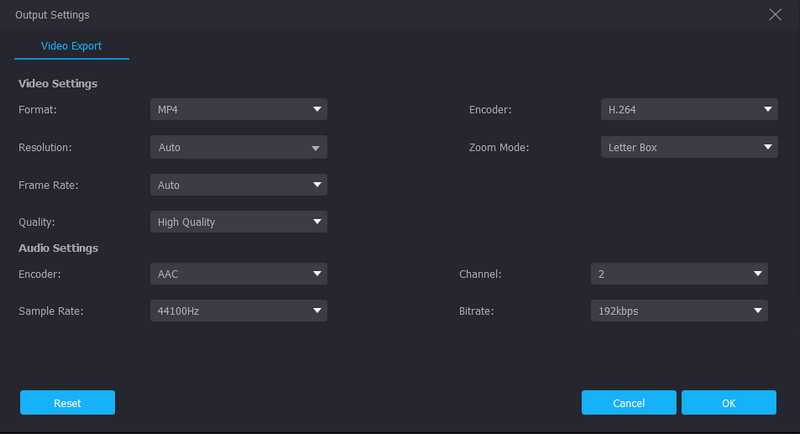Expand the Quality dropdown showing High Quality
Screen dimensions: 800x434
[x=238, y=222]
